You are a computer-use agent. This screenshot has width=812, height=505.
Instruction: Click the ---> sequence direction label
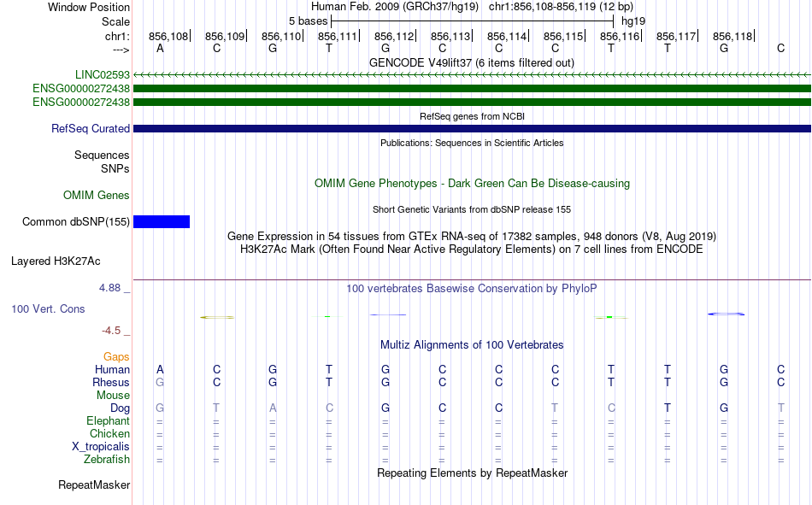click(121, 50)
